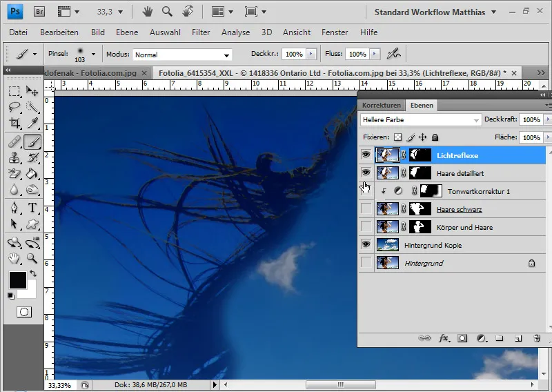This screenshot has width=552, height=392.
Task: Select the Eraser tool
Action: pyautogui.click(x=14, y=174)
